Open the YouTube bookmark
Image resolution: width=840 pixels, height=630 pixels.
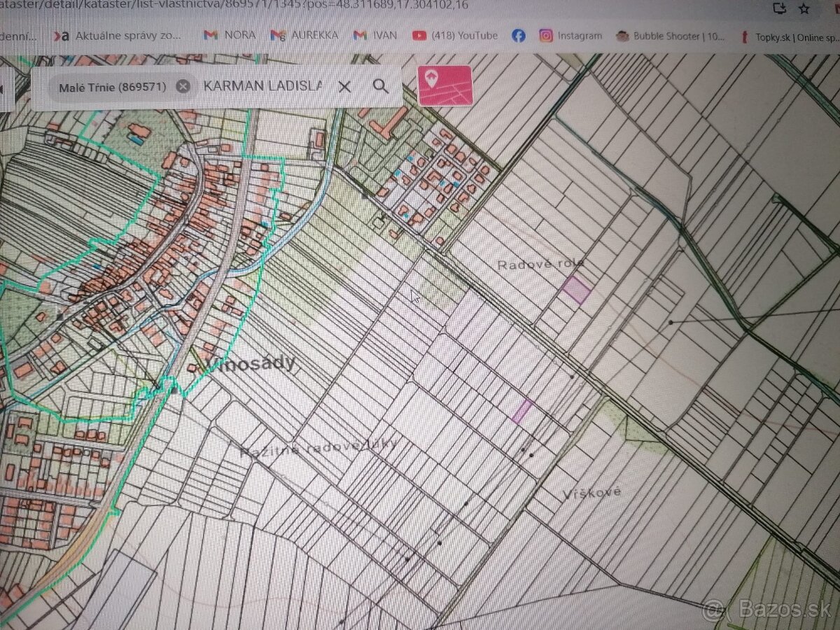455,35
